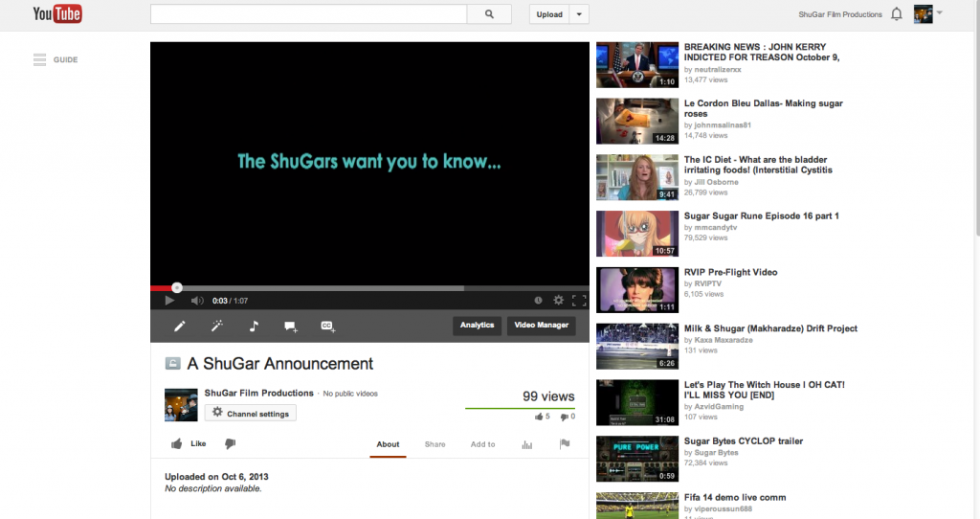Open the CC captions tool

click(x=327, y=327)
